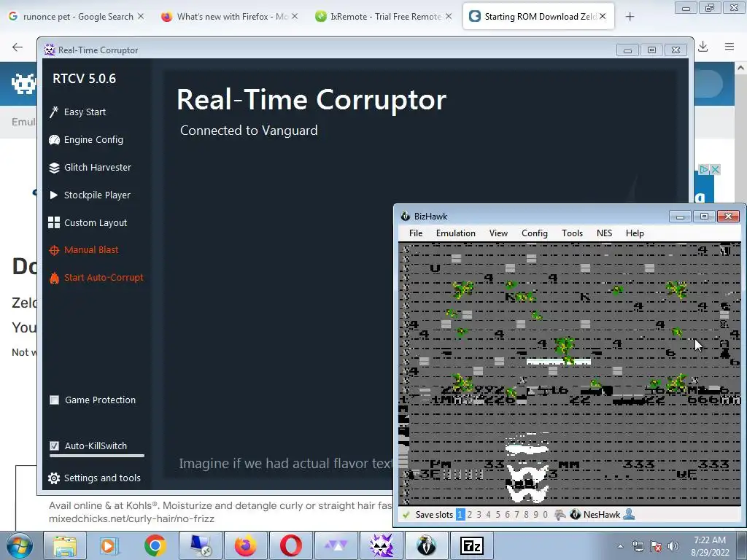Click the 7:22 AM taskbar clock
Screen dimensions: 747x560
710,546
